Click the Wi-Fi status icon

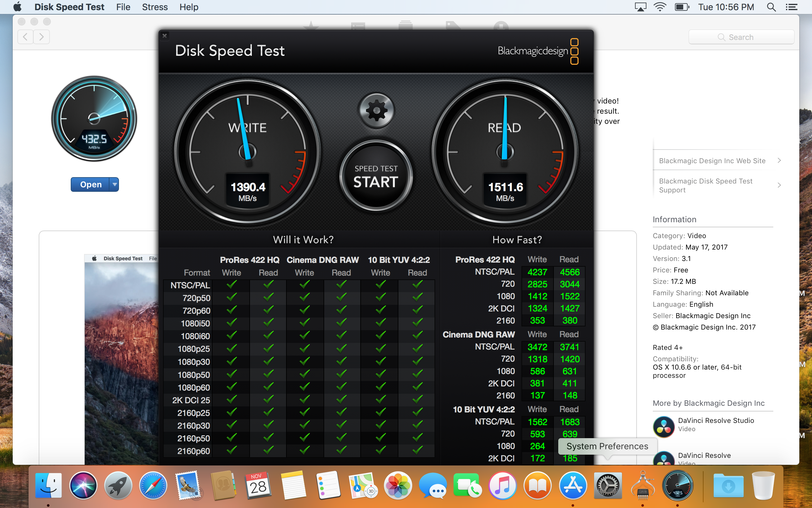click(660, 7)
